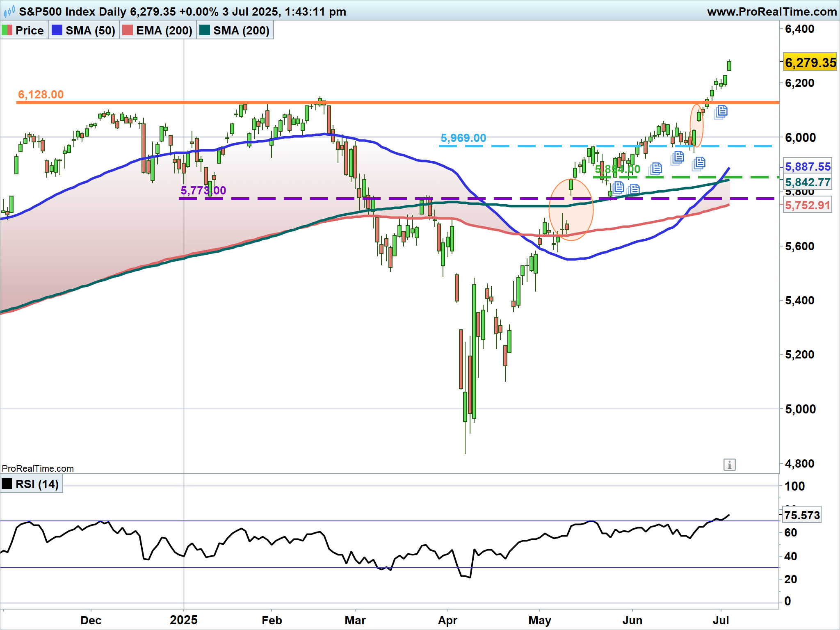Screen dimensions: 840x630
Task: Click the large orange oval drawn in May
Action: coord(571,210)
